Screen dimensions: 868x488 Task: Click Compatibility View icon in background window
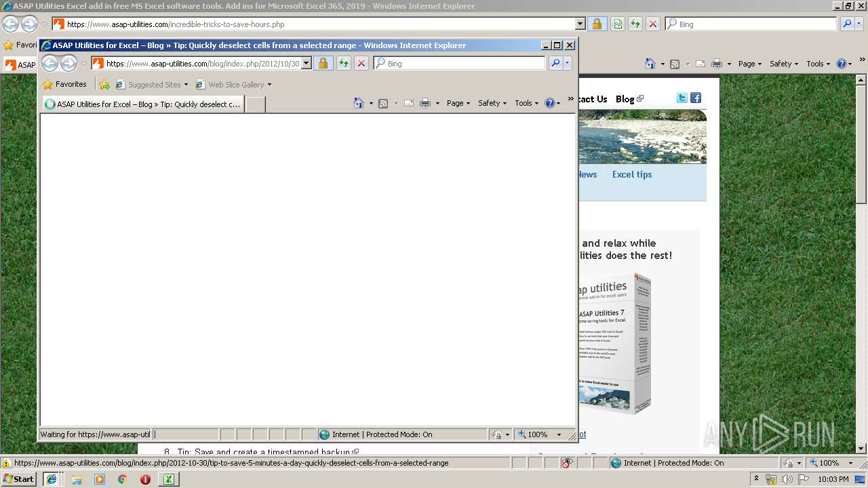(x=617, y=24)
